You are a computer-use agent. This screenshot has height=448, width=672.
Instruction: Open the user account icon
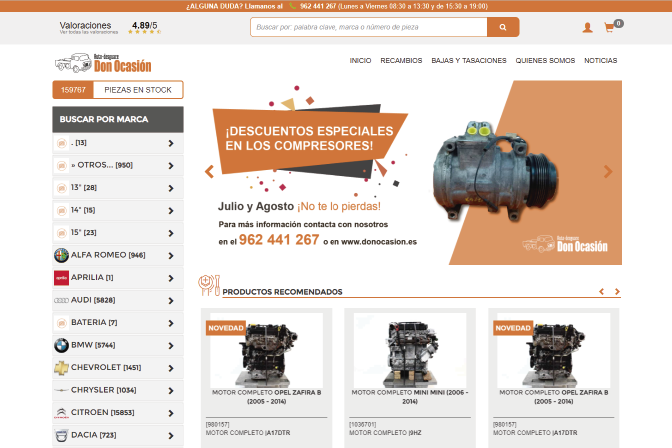[588, 28]
